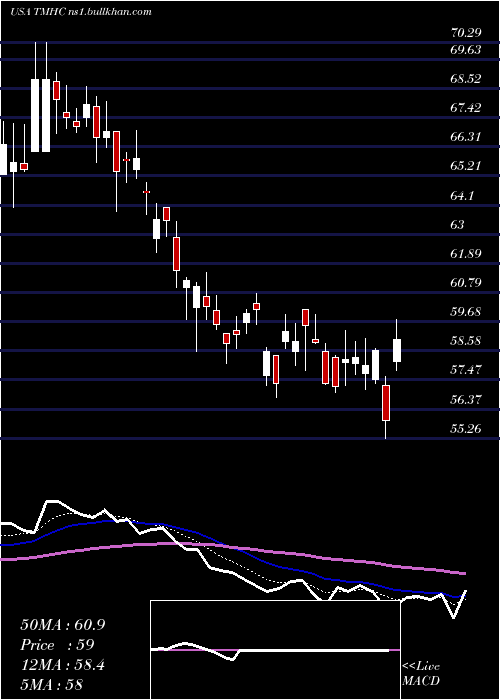This screenshot has width=500, height=700.
Task: Click the 50MA : 60.9 reading
Action: [x=63, y=625]
